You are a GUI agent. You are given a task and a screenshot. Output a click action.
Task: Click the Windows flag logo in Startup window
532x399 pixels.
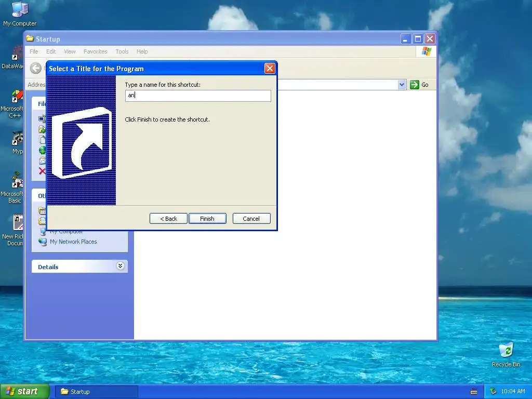tap(426, 51)
